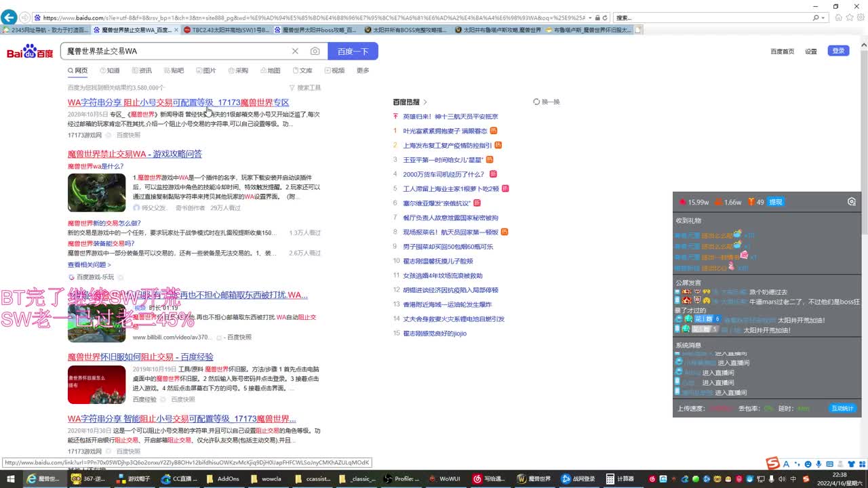868x488 pixels.
Task: Switch to the 图片 search tab
Action: pyautogui.click(x=208, y=70)
